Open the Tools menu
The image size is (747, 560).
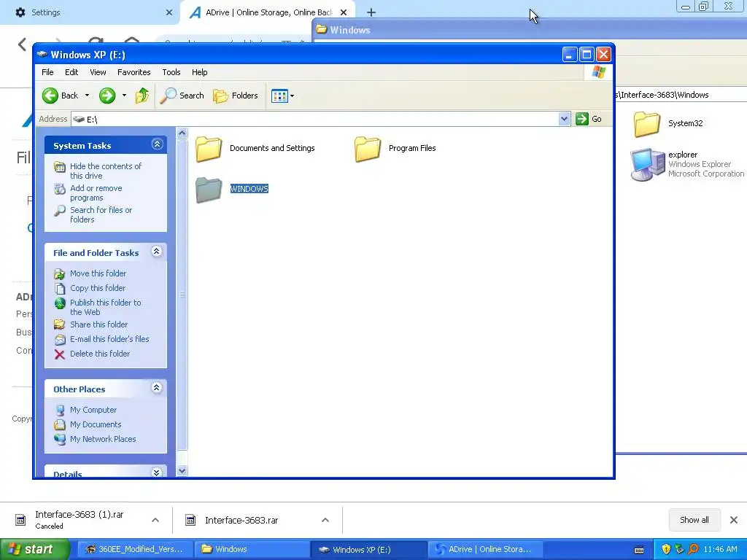(x=171, y=72)
